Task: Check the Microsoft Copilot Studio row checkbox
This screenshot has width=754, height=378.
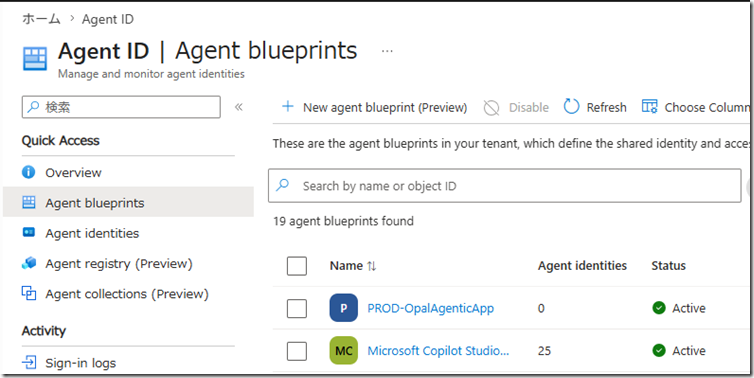Action: 297,351
